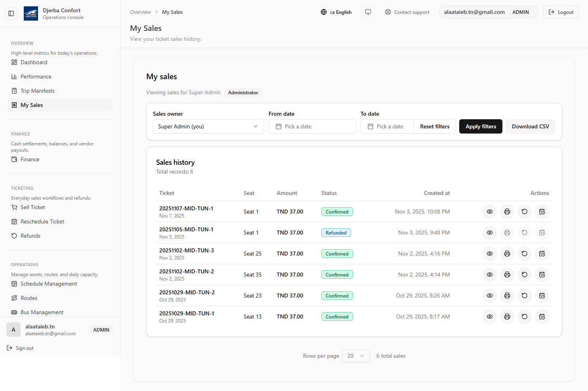The width and height of the screenshot is (588, 391).
Task: Open Schedule Management
Action: 60,284
